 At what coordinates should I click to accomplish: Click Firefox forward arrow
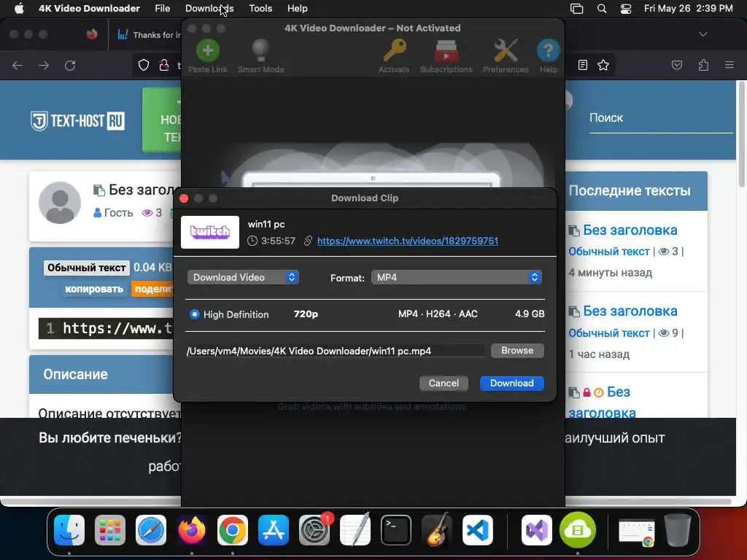[44, 65]
